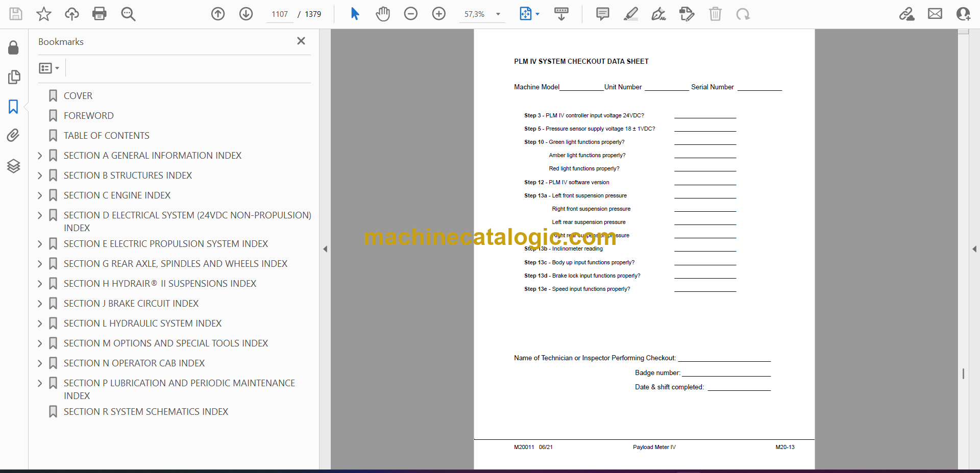This screenshot has width=980, height=473.
Task: Zoom in with the plus button
Action: [439, 14]
